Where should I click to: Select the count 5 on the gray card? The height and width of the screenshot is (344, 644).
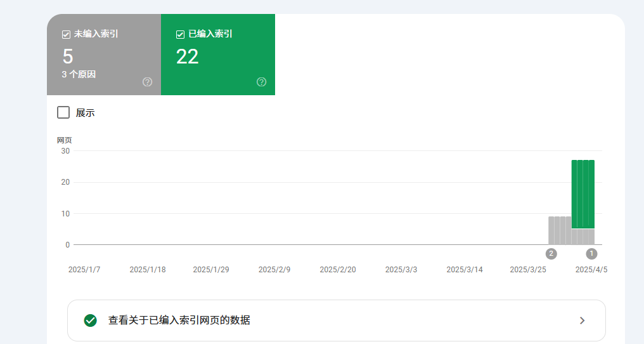68,56
